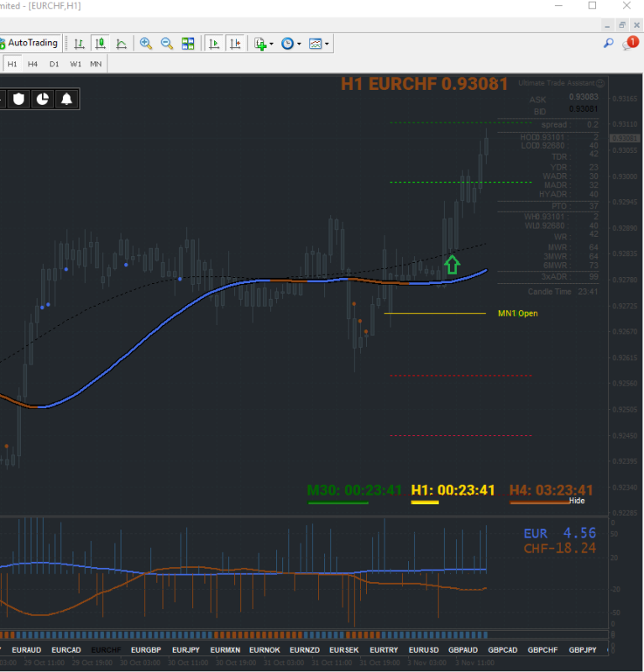This screenshot has width=644, height=672.
Task: Click the Candle Time 23:41 row
Action: (x=563, y=291)
